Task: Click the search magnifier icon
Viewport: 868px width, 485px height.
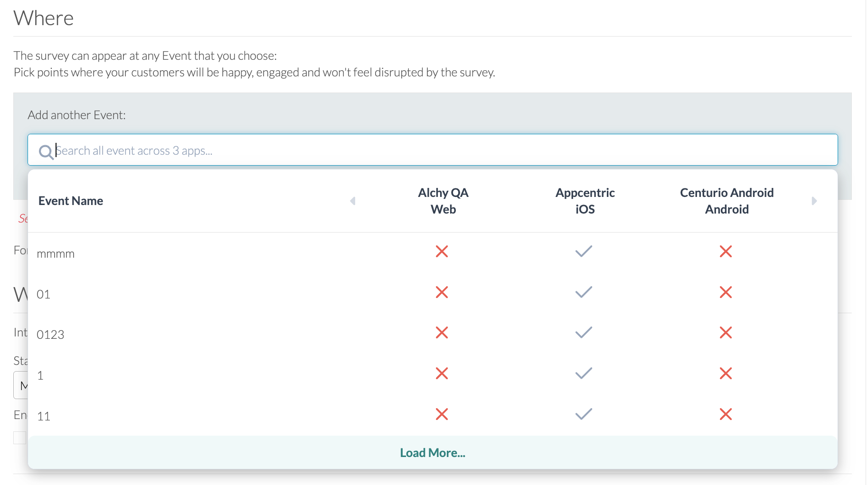Action: 46,152
